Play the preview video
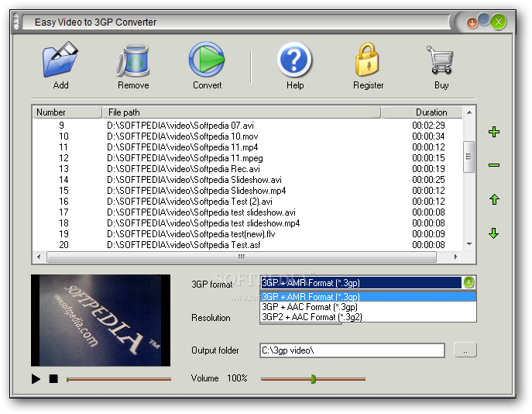 pyautogui.click(x=36, y=378)
